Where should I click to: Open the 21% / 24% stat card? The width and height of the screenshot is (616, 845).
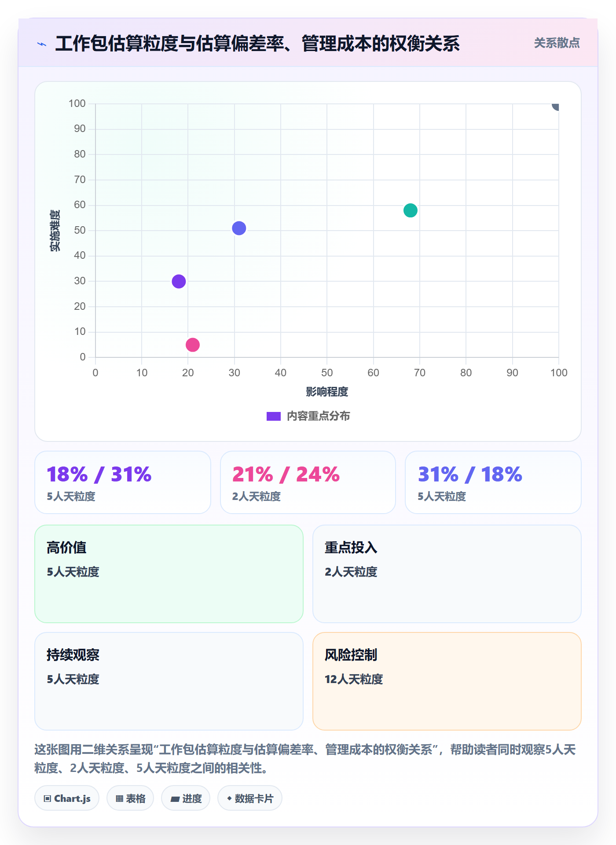(308, 482)
